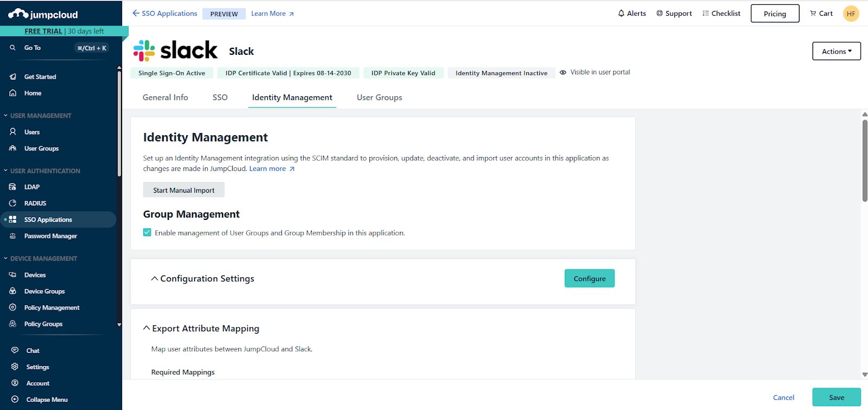
Task: Click the Account icon in sidebar
Action: tap(15, 383)
